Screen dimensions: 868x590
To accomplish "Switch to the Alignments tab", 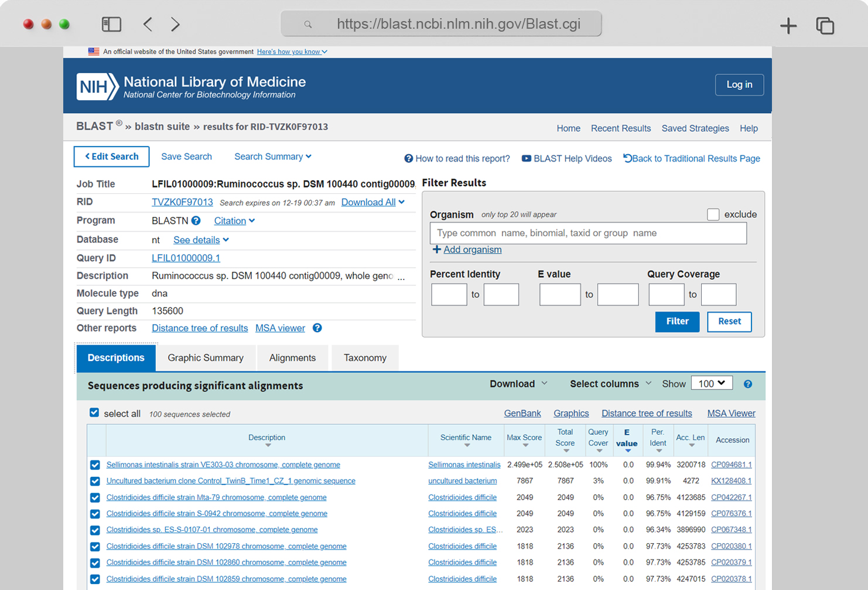I will 292,358.
